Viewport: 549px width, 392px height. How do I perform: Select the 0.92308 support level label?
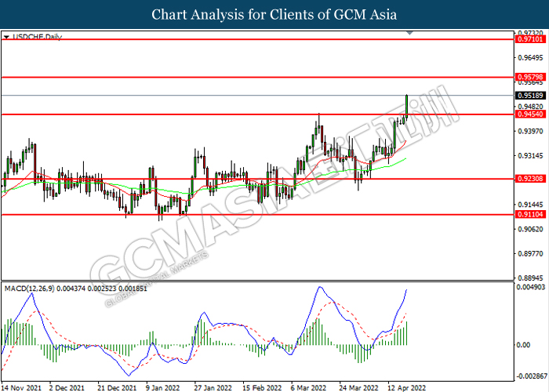pos(530,179)
